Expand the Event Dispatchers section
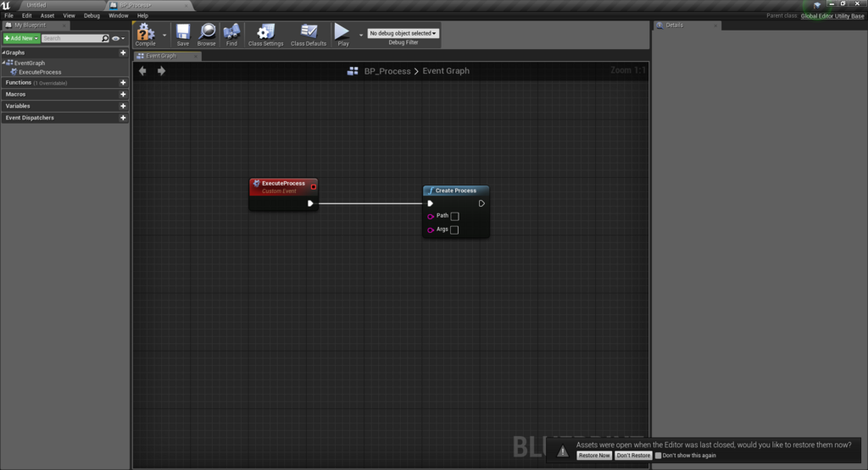Image resolution: width=868 pixels, height=470 pixels. (x=30, y=118)
